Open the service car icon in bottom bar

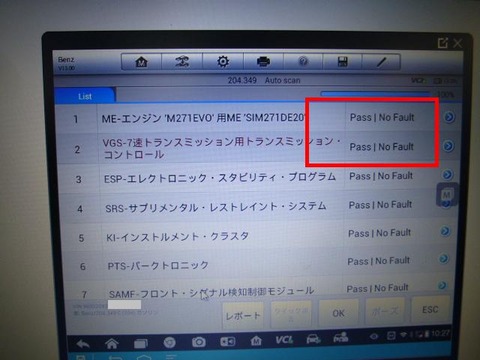[341, 338]
